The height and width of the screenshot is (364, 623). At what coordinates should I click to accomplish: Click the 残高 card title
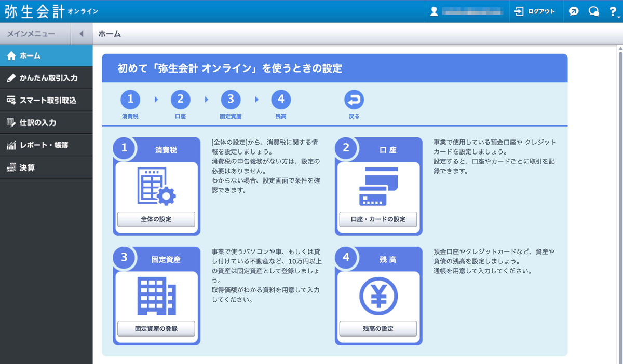point(388,259)
